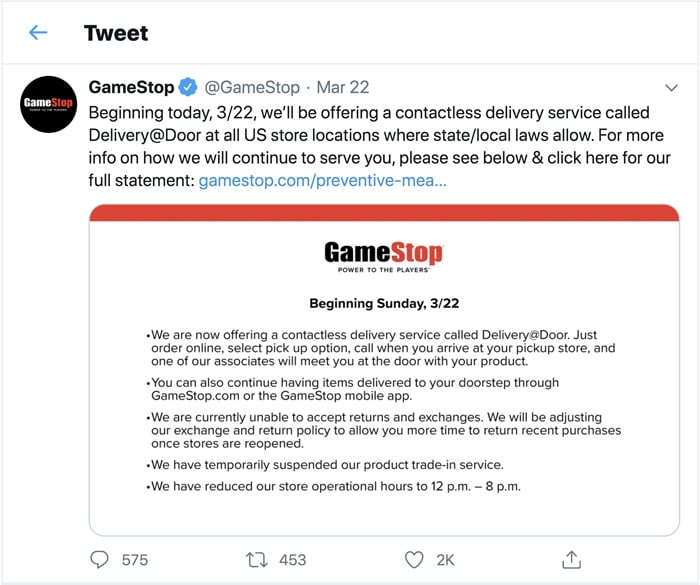Open the GameStop profile avatar

coord(49,104)
